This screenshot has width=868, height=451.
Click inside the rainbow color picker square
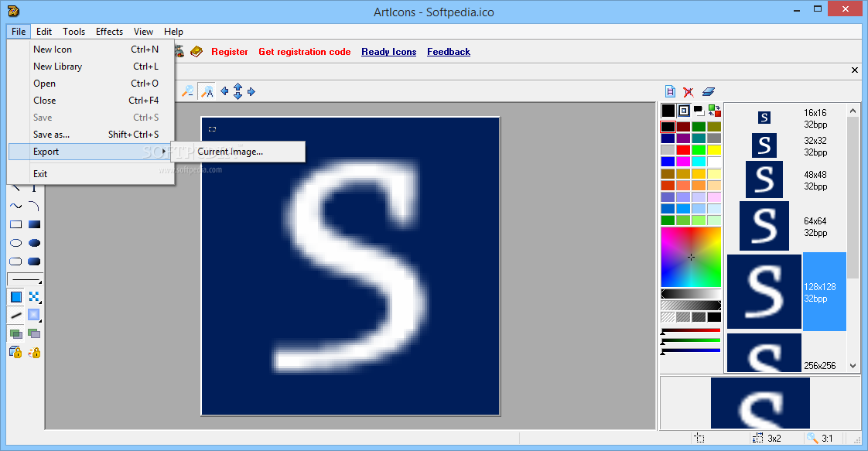[x=691, y=258]
